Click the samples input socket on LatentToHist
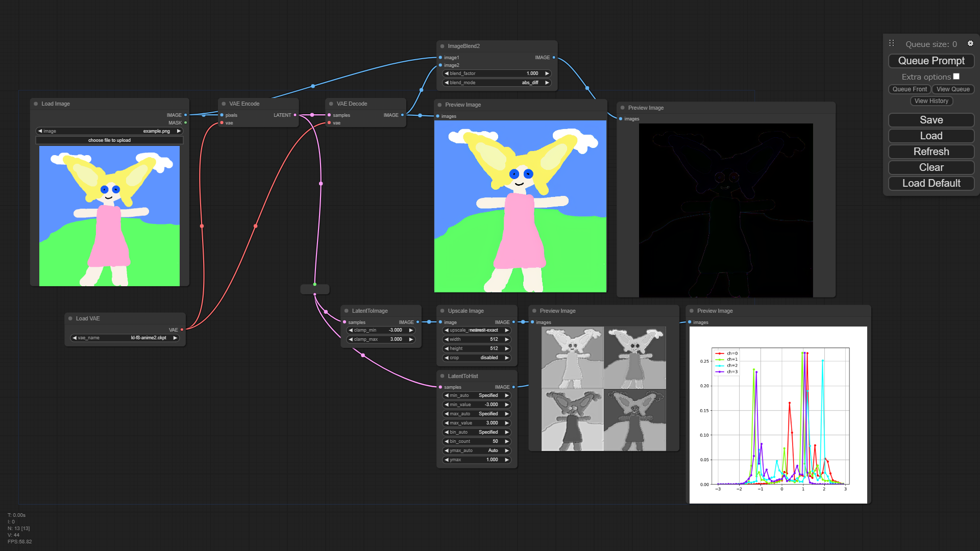The image size is (980, 551). [x=440, y=387]
